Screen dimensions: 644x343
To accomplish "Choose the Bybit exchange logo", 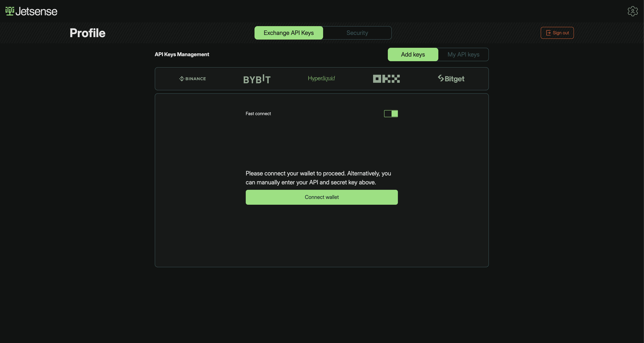I will click(x=257, y=79).
